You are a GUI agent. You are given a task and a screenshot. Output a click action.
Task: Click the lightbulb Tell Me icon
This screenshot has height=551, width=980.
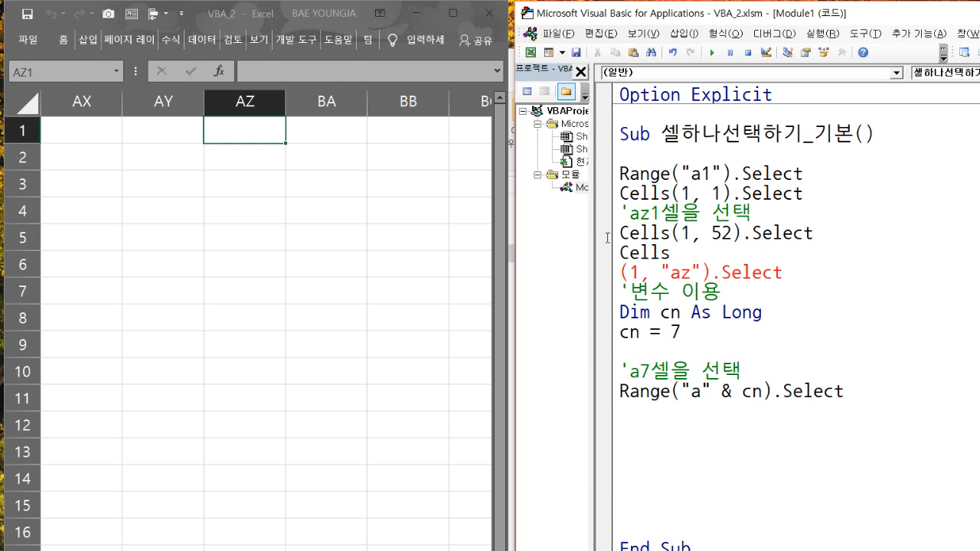393,40
